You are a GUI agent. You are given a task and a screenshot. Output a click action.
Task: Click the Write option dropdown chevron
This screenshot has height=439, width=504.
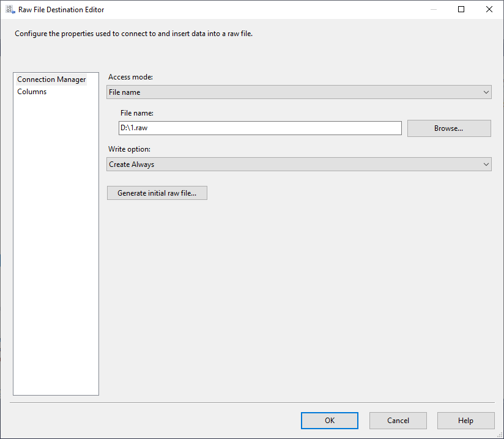click(486, 164)
